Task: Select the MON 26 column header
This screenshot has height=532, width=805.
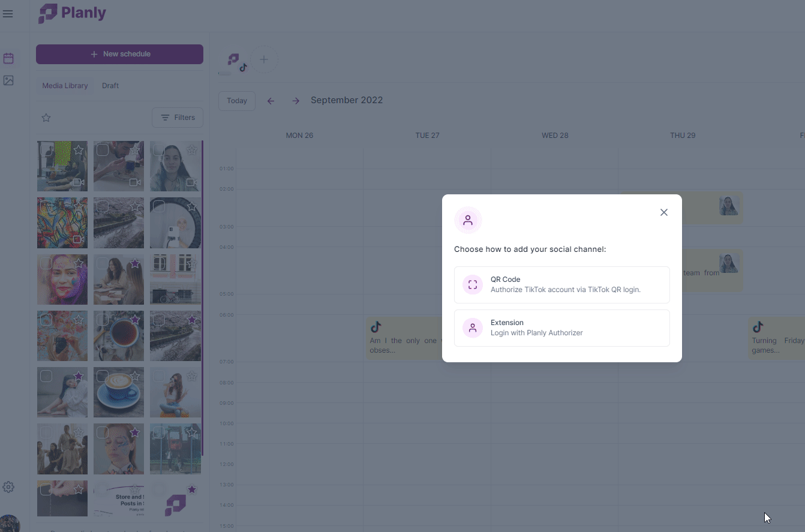Action: pos(299,136)
